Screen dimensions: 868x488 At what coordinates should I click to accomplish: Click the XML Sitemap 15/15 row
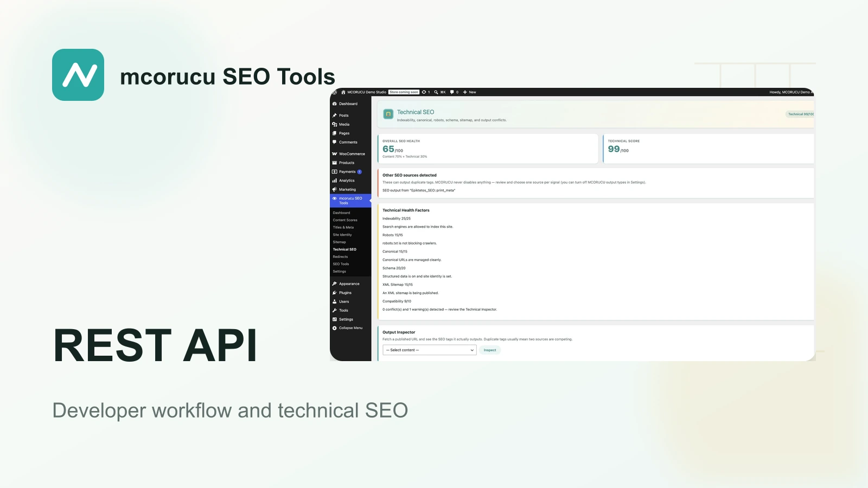[398, 285]
